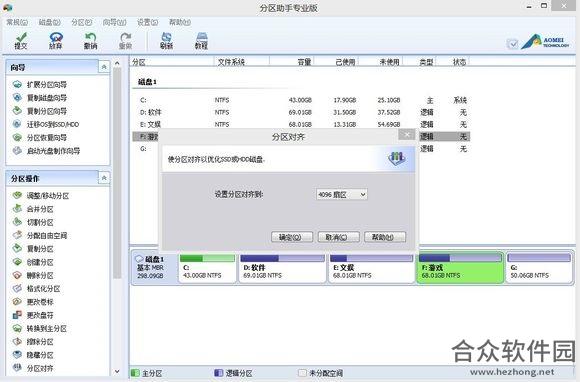Viewport: 580px width, 382px height.
Task: Select 复制分区 in the 分区操作 panel
Action: (x=33, y=249)
